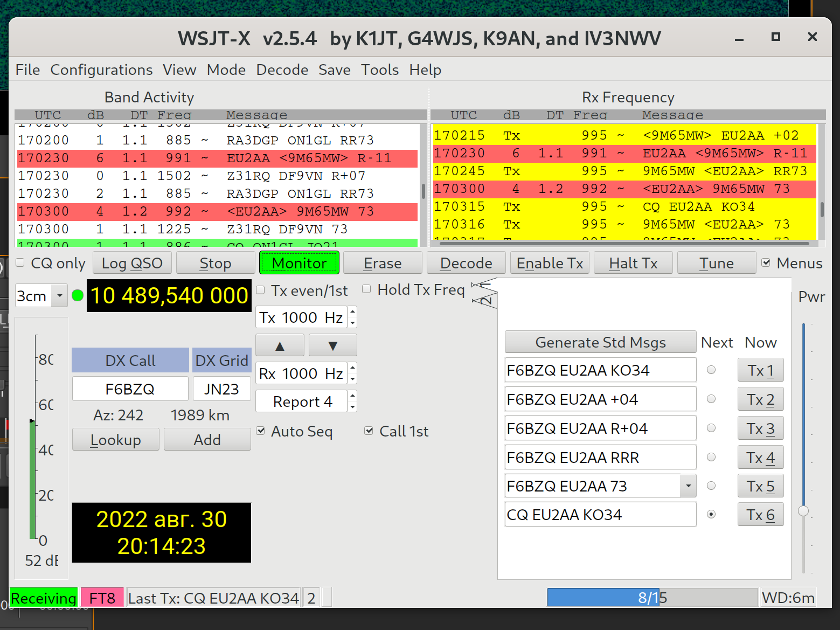
Task: Increase the Report value with up arrow
Action: 352,396
